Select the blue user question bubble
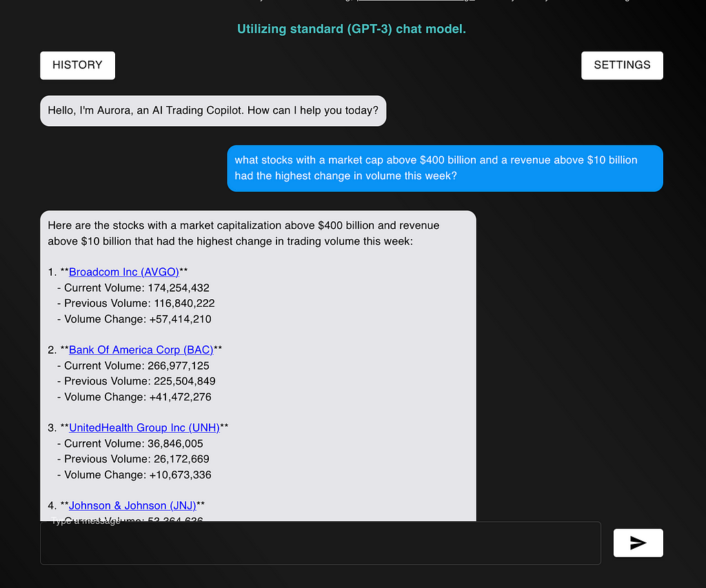Image resolution: width=706 pixels, height=588 pixels. [x=445, y=168]
